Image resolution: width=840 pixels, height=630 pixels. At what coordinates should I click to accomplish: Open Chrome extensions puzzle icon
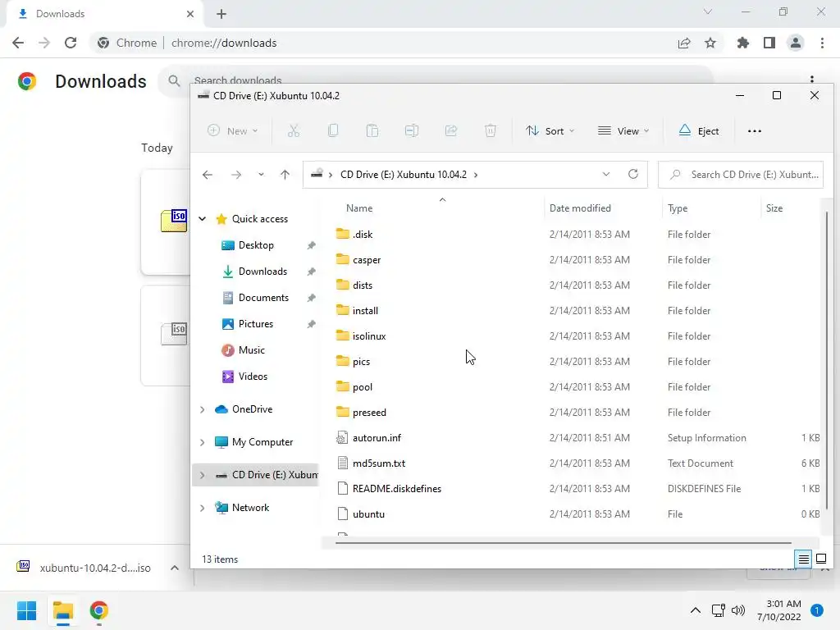tap(742, 43)
